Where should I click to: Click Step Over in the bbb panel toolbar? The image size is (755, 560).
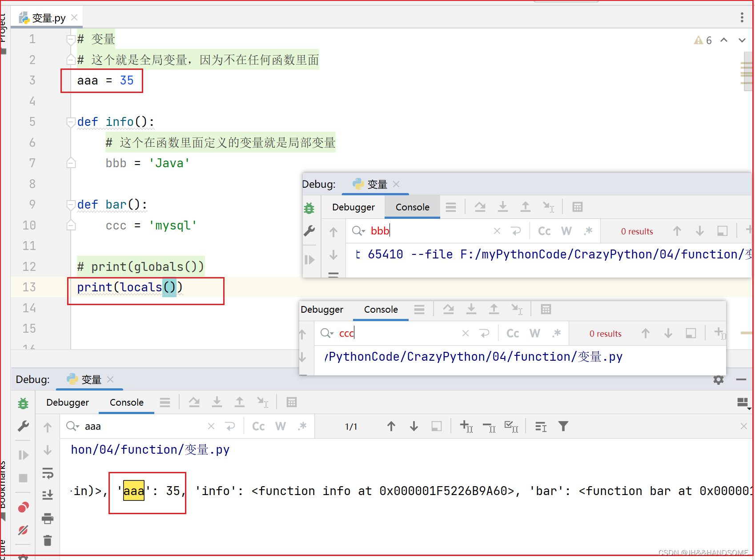pyautogui.click(x=480, y=207)
